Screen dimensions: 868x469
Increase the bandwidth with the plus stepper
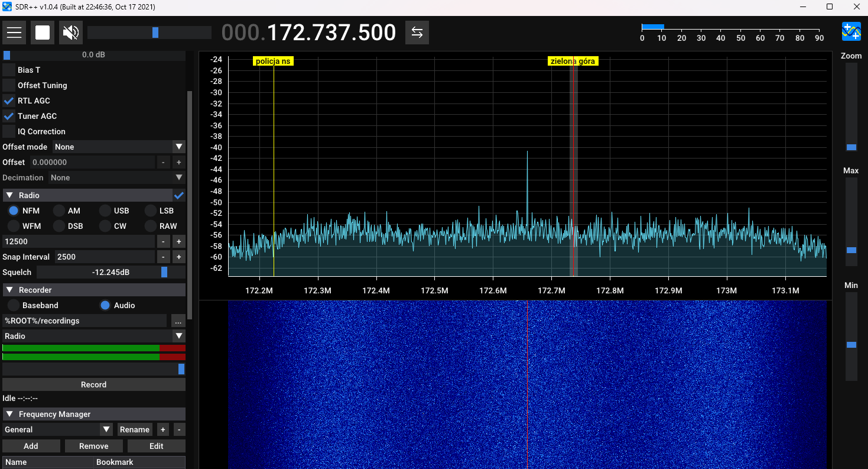click(178, 241)
